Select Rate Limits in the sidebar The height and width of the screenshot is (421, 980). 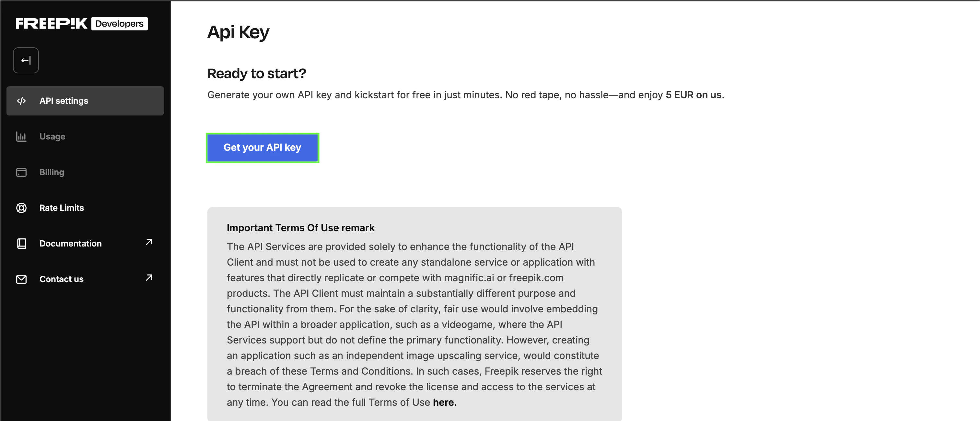point(62,208)
